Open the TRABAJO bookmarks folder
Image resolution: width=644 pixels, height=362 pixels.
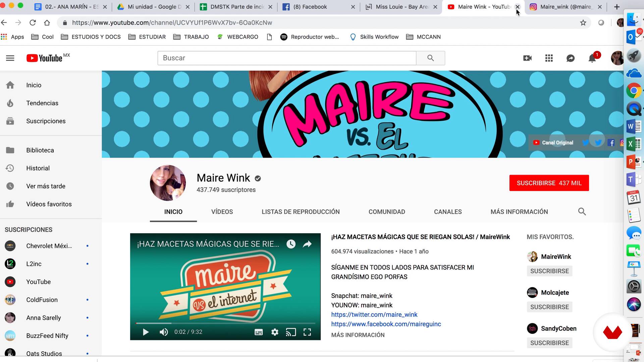point(191,37)
